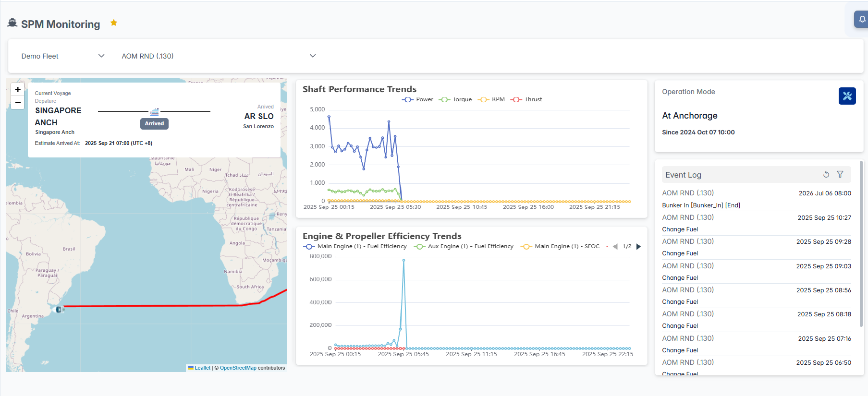The image size is (868, 396).
Task: Click the Event Log scrollbar
Action: click(x=861, y=240)
